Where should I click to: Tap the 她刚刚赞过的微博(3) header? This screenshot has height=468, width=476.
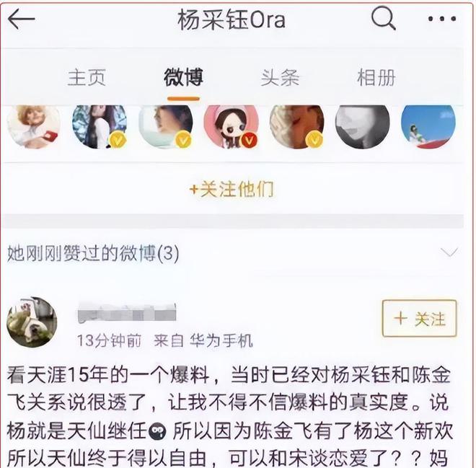click(93, 253)
